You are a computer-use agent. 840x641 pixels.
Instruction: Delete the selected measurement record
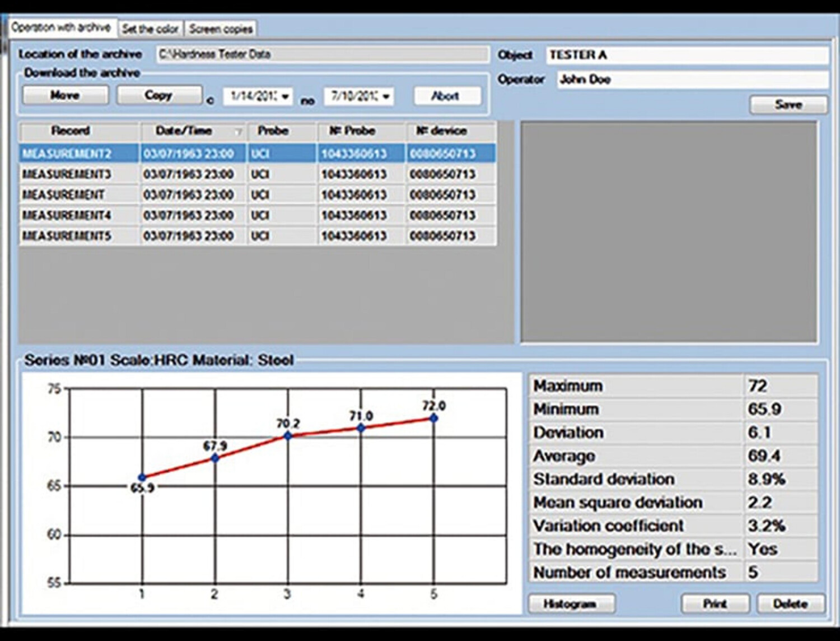pyautogui.click(x=790, y=604)
